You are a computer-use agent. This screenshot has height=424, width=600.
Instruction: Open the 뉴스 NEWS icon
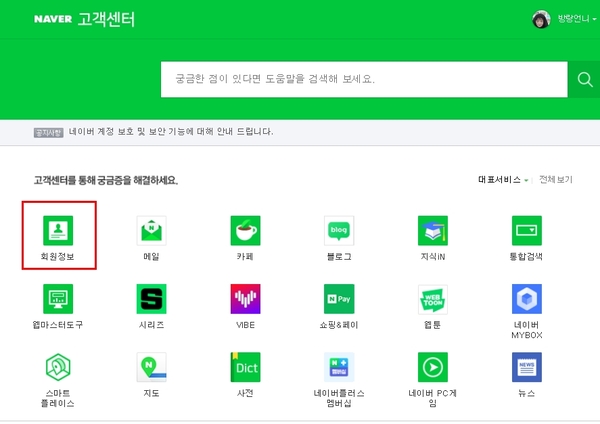[x=527, y=367]
